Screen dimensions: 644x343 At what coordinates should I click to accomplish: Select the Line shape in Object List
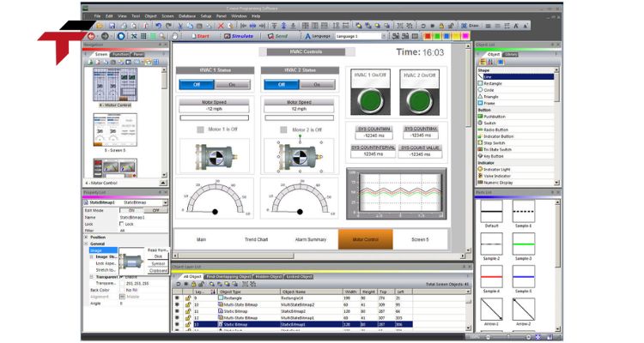515,76
